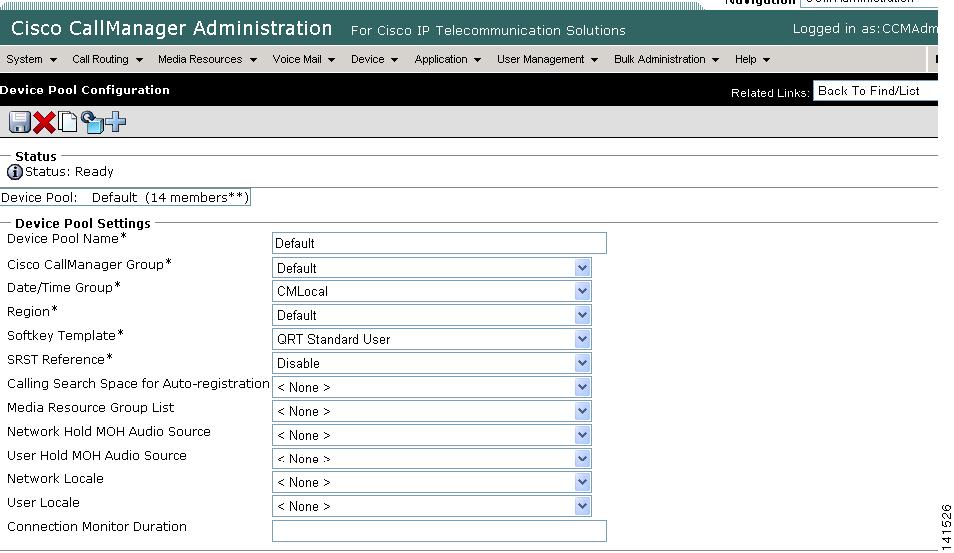Expand the Media Resource Group List dropdown

[x=431, y=411]
